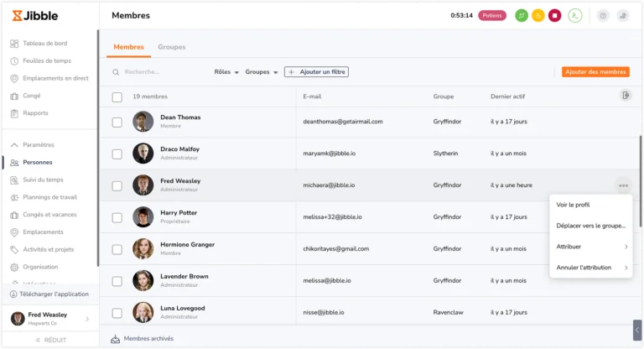Check Hermione Granger row checkbox
The image size is (644, 349).
(117, 249)
